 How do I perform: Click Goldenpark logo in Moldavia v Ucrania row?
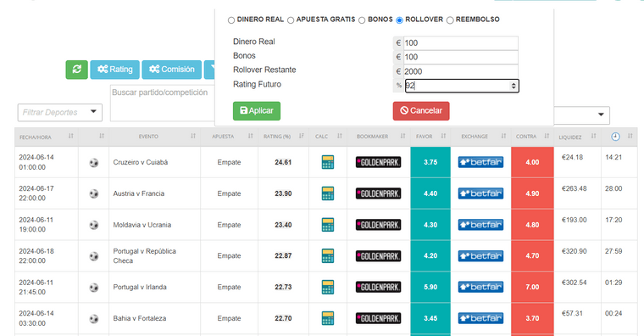point(378,225)
